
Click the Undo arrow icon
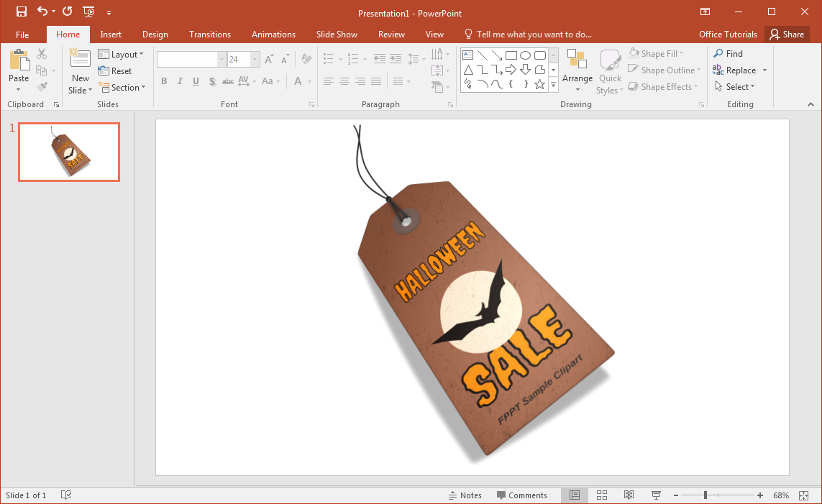[42, 12]
